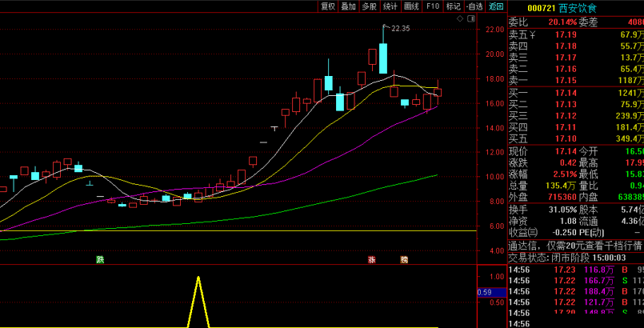644x328 pixels.
Task: Open the 复权 toolbar button
Action: [328, 6]
